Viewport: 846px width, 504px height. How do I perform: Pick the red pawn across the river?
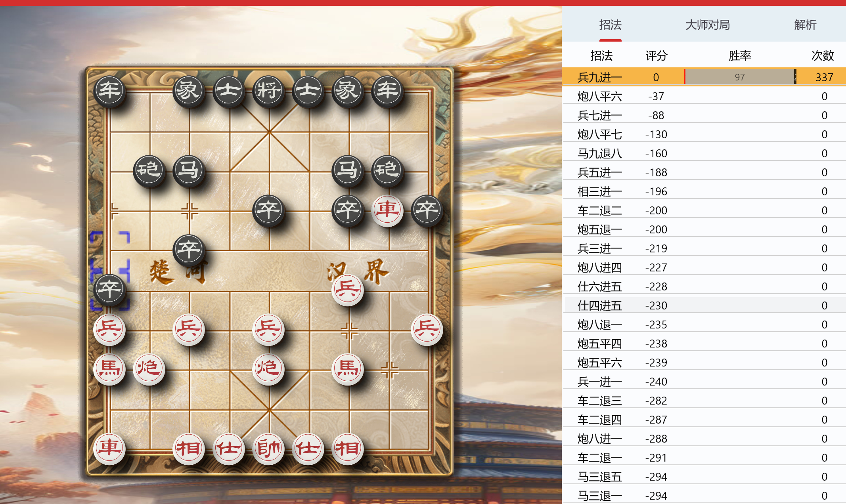pyautogui.click(x=348, y=289)
